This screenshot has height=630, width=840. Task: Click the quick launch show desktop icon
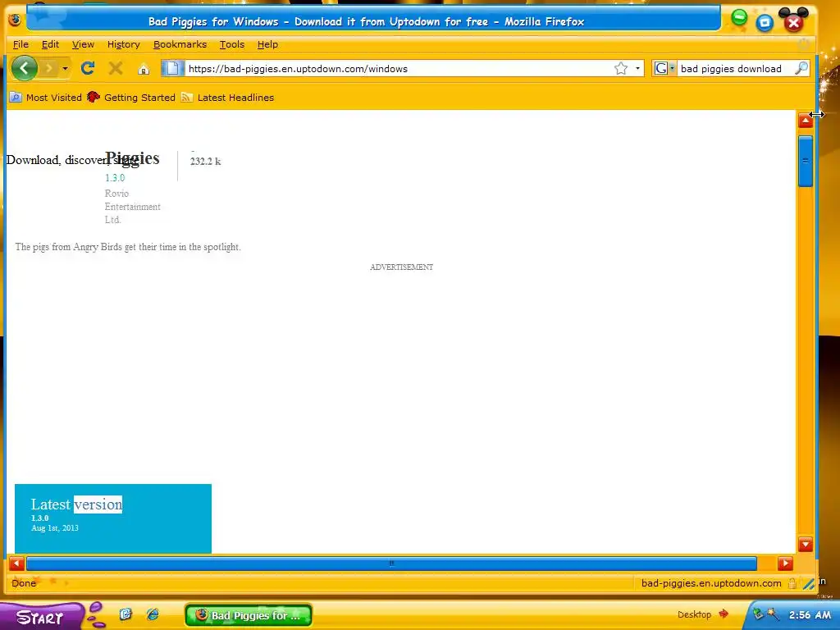pyautogui.click(x=126, y=614)
